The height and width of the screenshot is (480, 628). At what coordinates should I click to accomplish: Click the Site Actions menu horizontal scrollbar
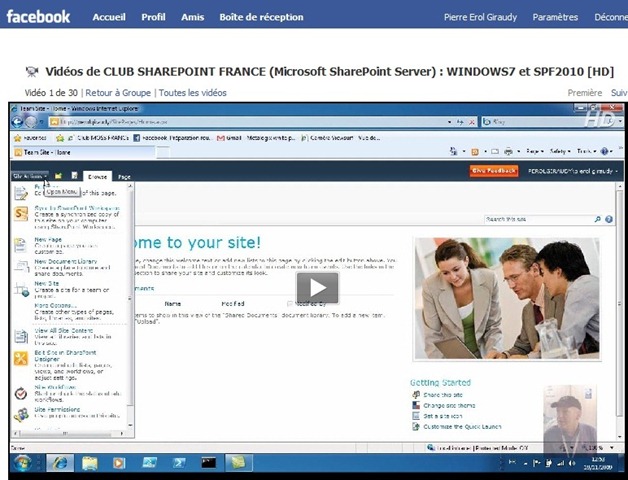point(69,434)
